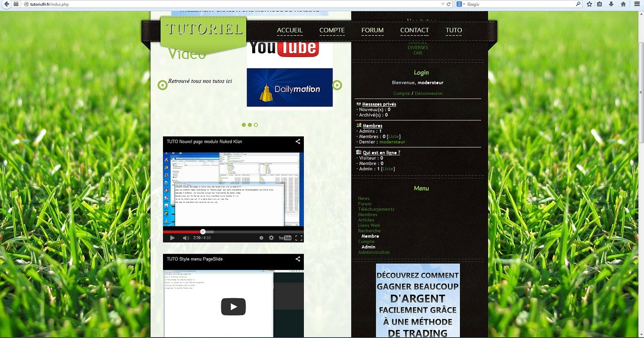Share the PageSlide style menu video
The image size is (644, 338).
pos(298,259)
